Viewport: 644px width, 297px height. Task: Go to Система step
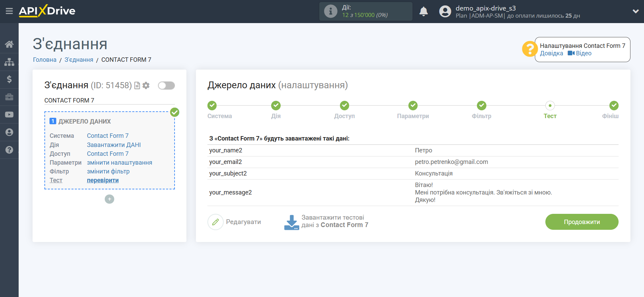point(212,106)
